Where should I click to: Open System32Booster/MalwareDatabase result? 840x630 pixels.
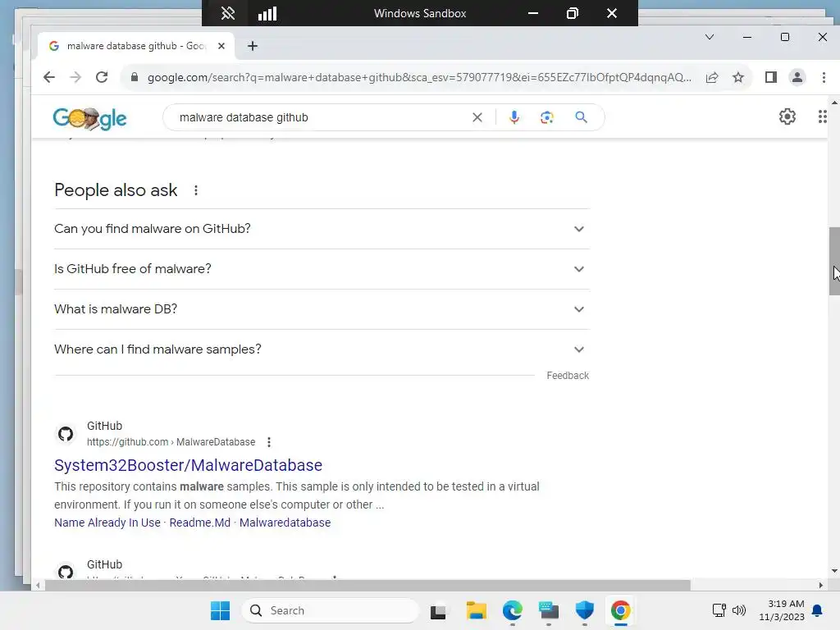(x=188, y=465)
